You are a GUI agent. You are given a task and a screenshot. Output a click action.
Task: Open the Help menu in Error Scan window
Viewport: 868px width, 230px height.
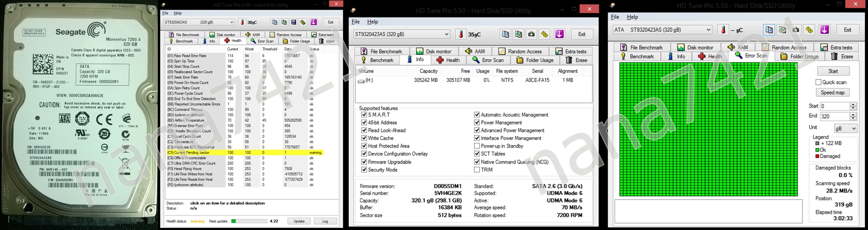632,17
